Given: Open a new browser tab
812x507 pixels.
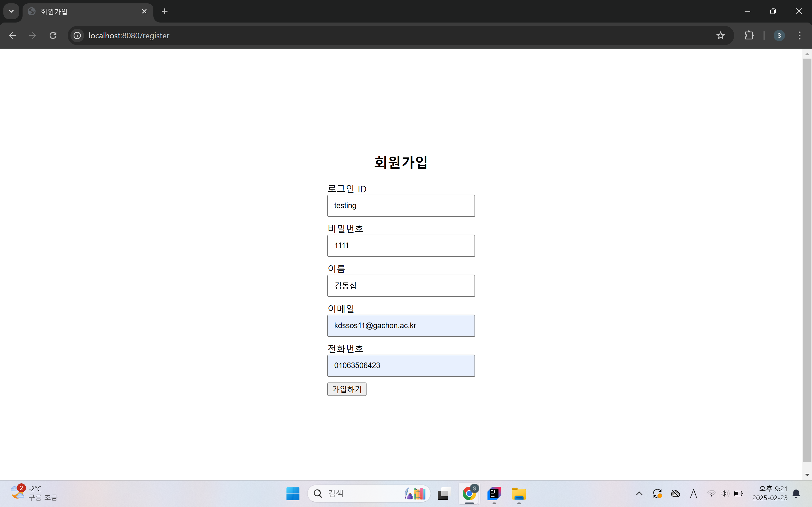Looking at the screenshot, I should tap(164, 11).
